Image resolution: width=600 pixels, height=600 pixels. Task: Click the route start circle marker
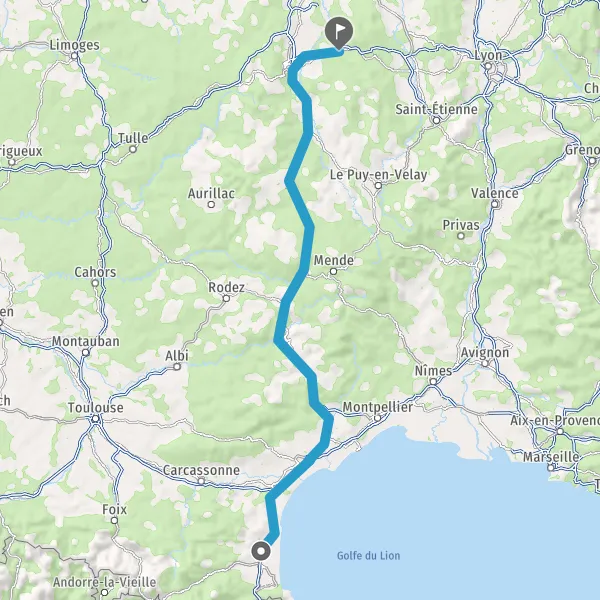coord(261,551)
